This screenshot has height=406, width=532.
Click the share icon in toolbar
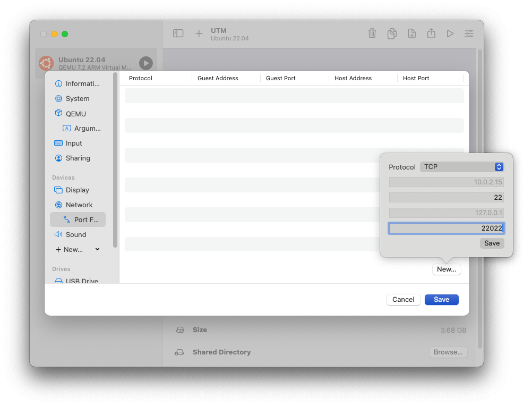click(431, 33)
